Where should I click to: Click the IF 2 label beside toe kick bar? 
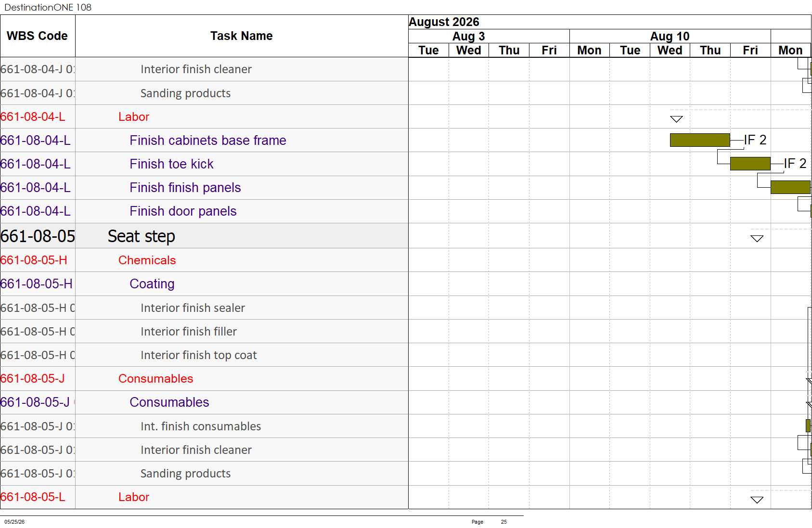795,163
